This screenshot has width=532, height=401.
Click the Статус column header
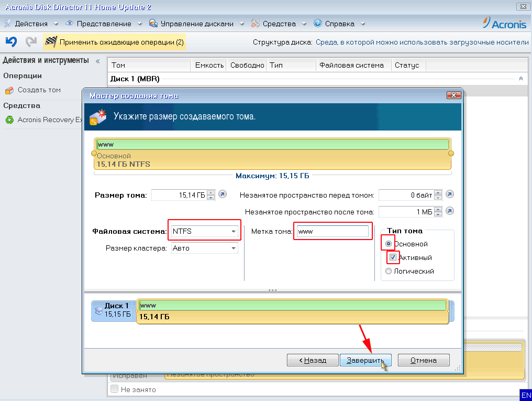coord(408,65)
